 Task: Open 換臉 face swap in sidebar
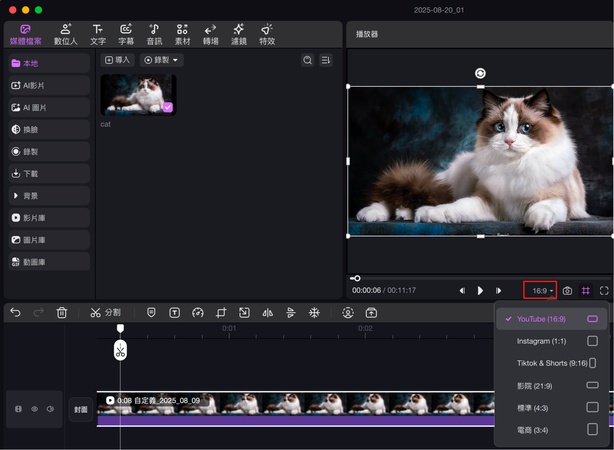49,130
